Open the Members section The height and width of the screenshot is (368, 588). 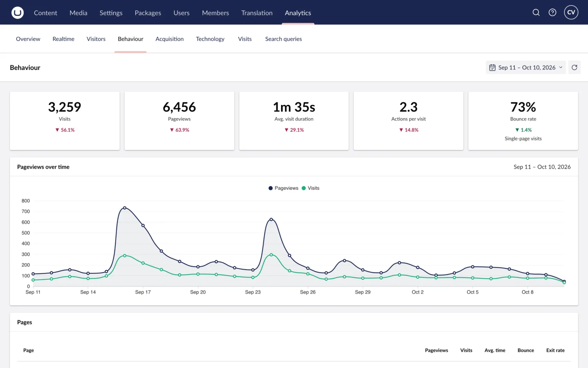coord(215,13)
